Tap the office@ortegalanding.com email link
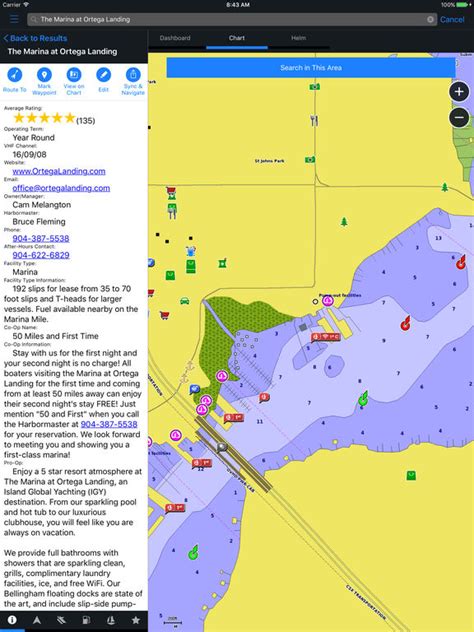The image size is (474, 632). [61, 188]
